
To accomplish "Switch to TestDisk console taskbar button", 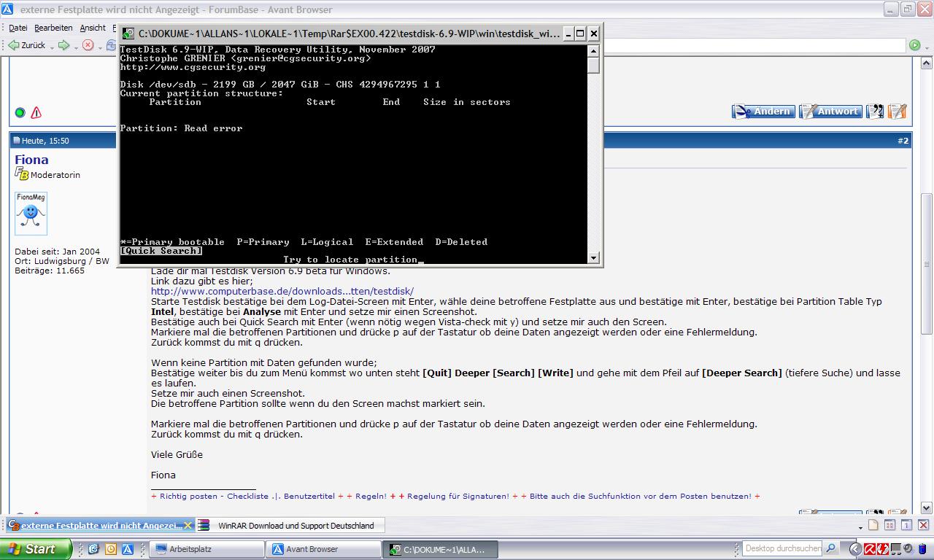I will coord(440,549).
